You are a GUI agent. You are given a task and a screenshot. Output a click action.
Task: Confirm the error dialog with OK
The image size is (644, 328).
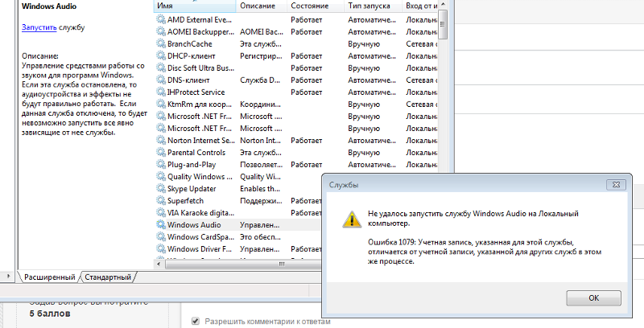pos(593,298)
